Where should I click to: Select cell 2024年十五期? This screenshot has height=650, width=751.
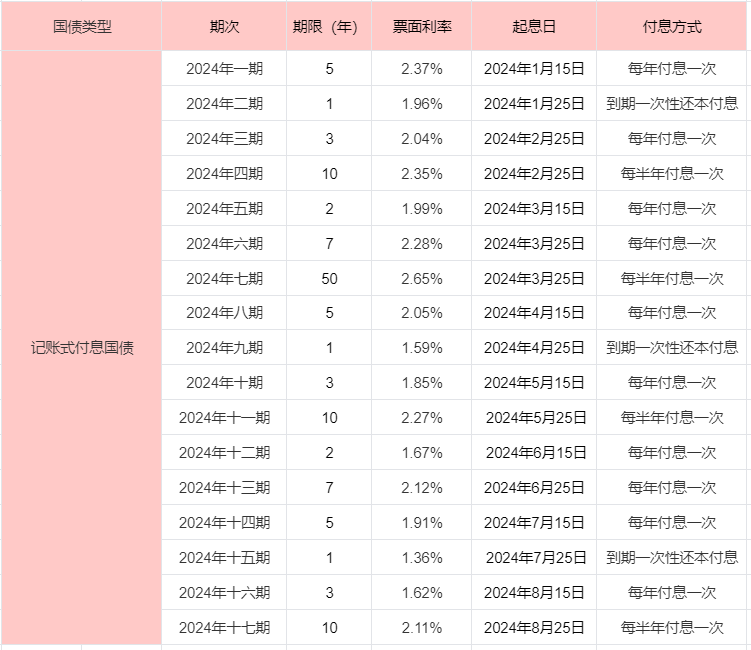click(224, 557)
